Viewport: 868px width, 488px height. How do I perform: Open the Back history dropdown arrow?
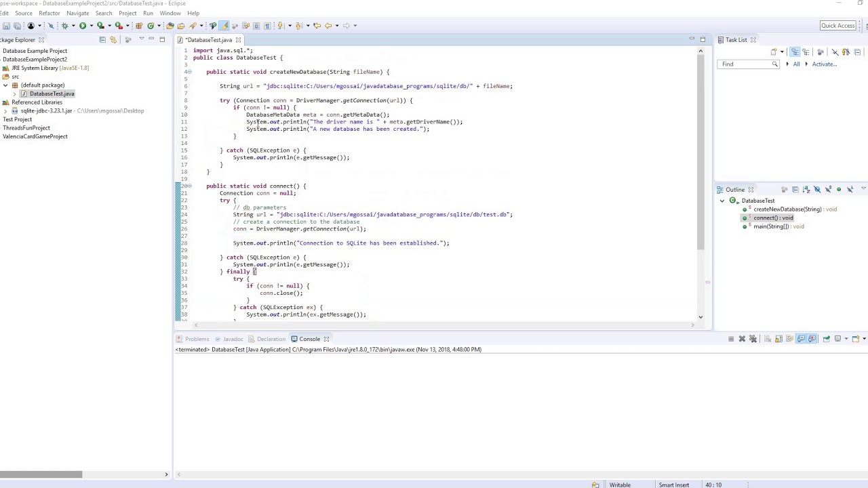pyautogui.click(x=337, y=26)
